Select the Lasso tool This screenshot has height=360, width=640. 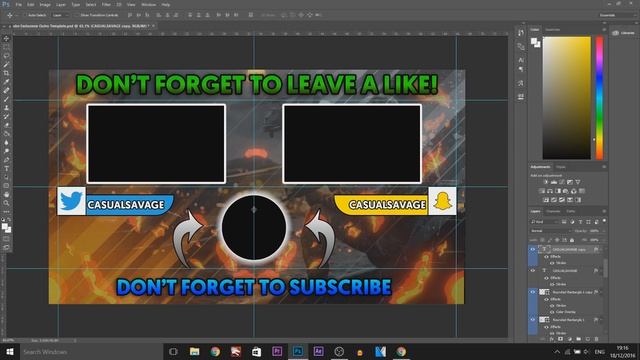click(6, 56)
